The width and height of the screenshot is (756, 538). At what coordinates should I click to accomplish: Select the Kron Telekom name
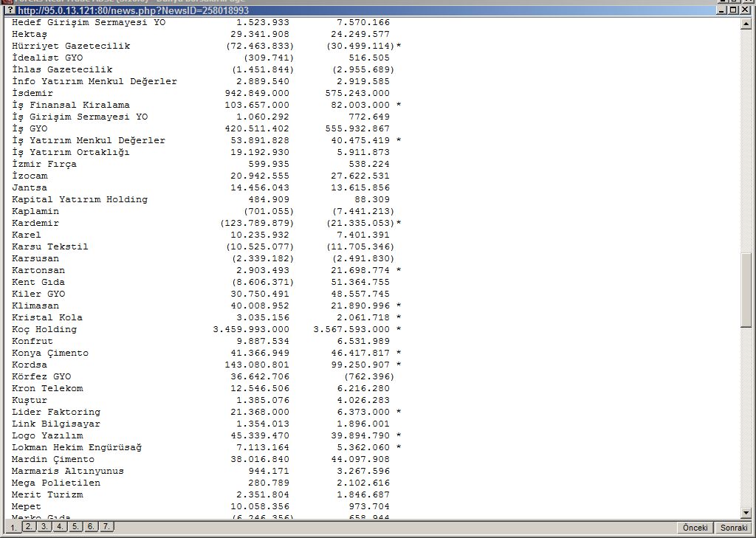click(47, 388)
